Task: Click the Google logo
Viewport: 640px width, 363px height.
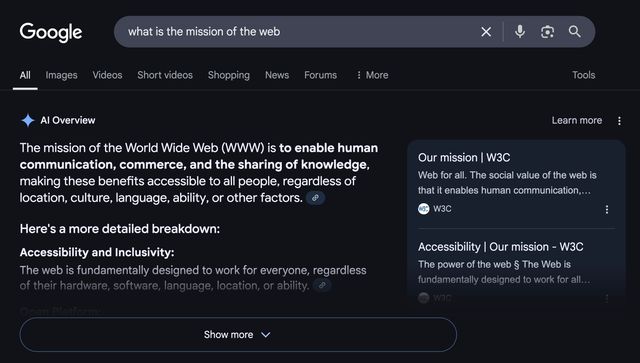Action: (51, 32)
